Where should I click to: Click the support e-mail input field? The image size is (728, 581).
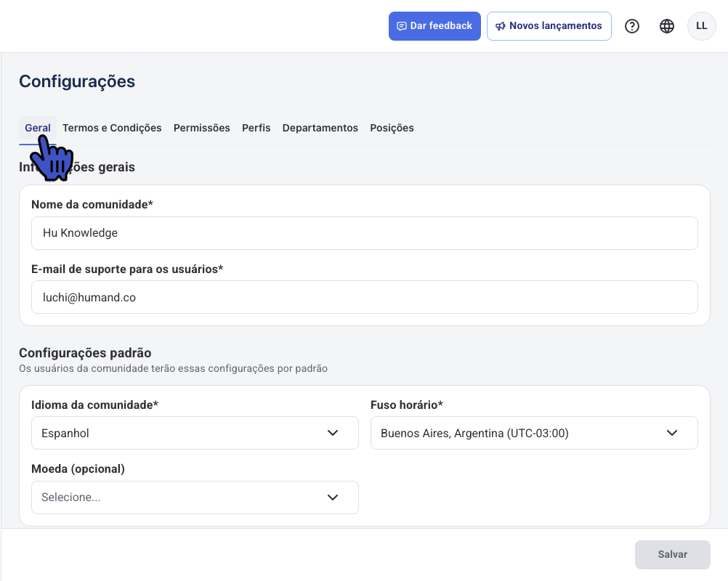[x=365, y=297]
